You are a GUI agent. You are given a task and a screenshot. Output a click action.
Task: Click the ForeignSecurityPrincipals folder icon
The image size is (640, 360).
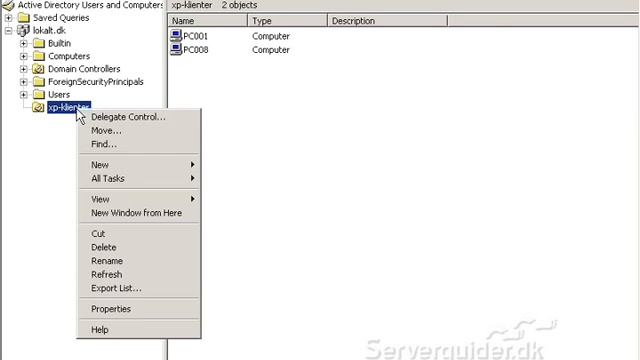click(x=39, y=82)
